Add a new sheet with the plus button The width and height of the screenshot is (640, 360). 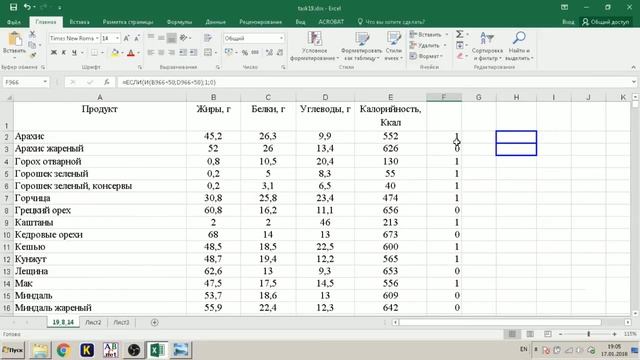(x=154, y=322)
